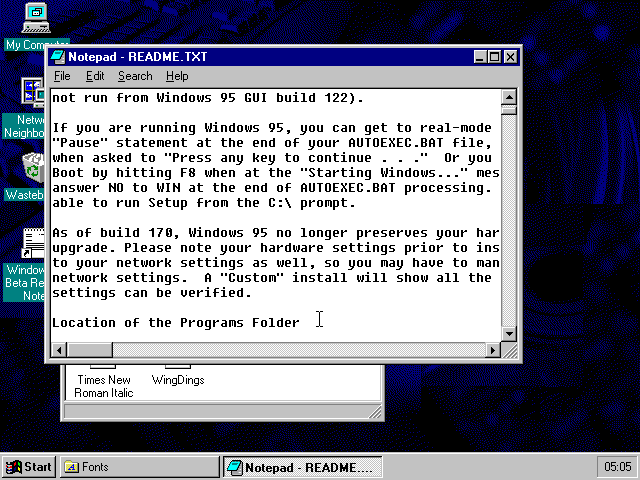Click the taskbar clock showing 05:05
Viewport: 640px width, 480px height.
[x=618, y=467]
